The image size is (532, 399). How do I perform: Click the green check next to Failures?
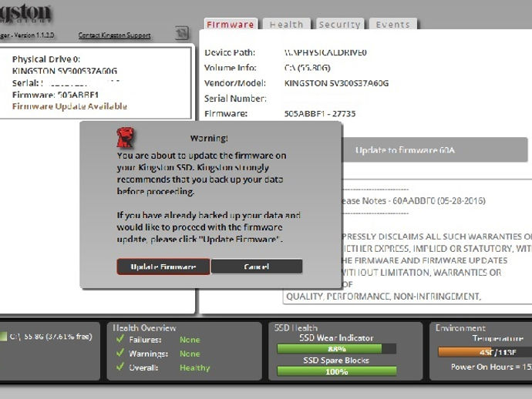tap(120, 339)
